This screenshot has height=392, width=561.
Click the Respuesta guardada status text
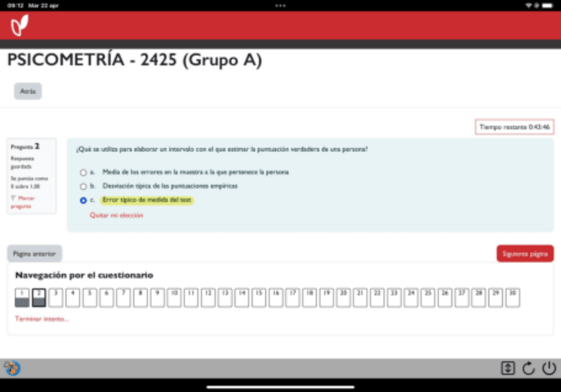click(x=22, y=163)
